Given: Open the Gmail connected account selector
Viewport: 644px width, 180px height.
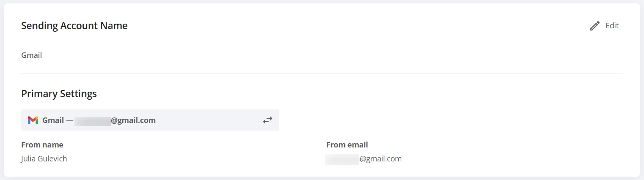Looking at the screenshot, I should click(x=150, y=120).
